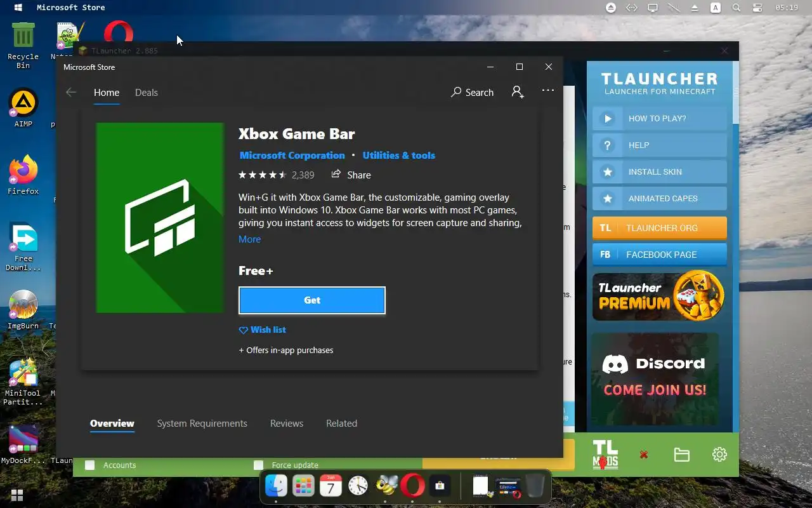Select the Overview tab
The height and width of the screenshot is (508, 812).
coord(112,424)
